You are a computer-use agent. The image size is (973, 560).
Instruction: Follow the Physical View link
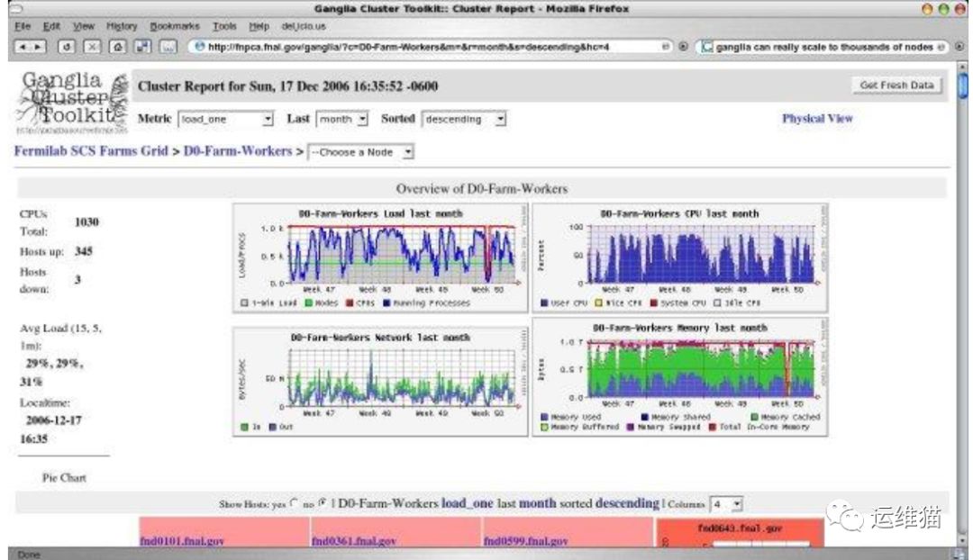point(816,118)
